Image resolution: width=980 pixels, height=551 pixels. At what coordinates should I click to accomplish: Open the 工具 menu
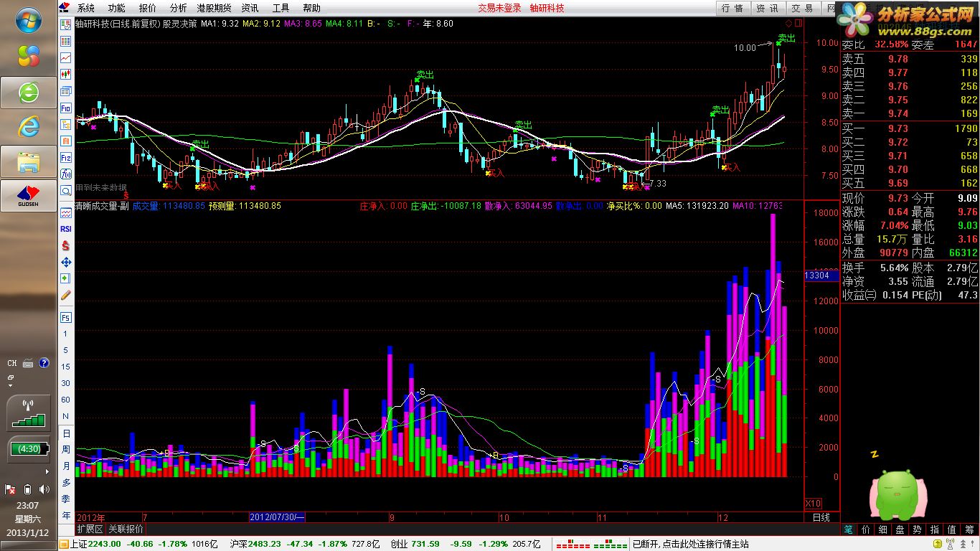pyautogui.click(x=281, y=8)
